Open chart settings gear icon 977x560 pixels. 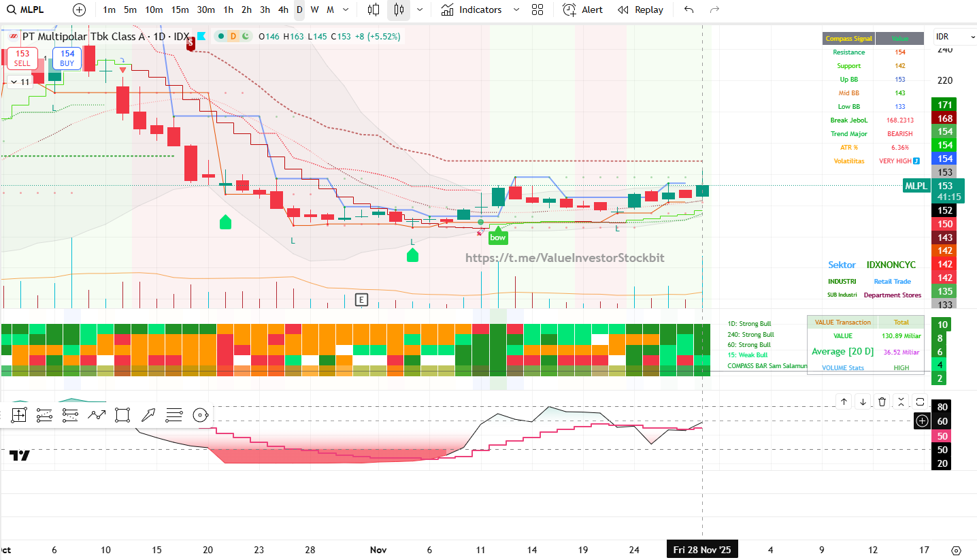point(956,550)
